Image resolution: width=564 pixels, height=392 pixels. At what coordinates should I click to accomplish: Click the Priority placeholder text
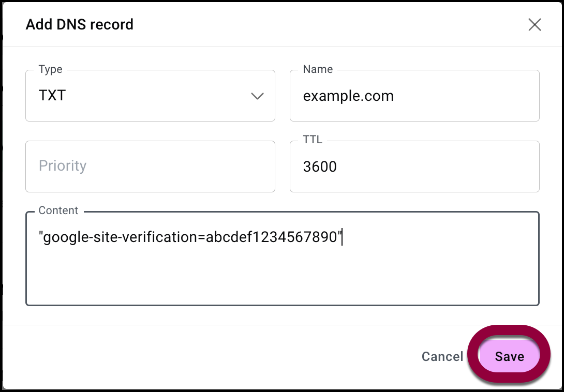63,166
